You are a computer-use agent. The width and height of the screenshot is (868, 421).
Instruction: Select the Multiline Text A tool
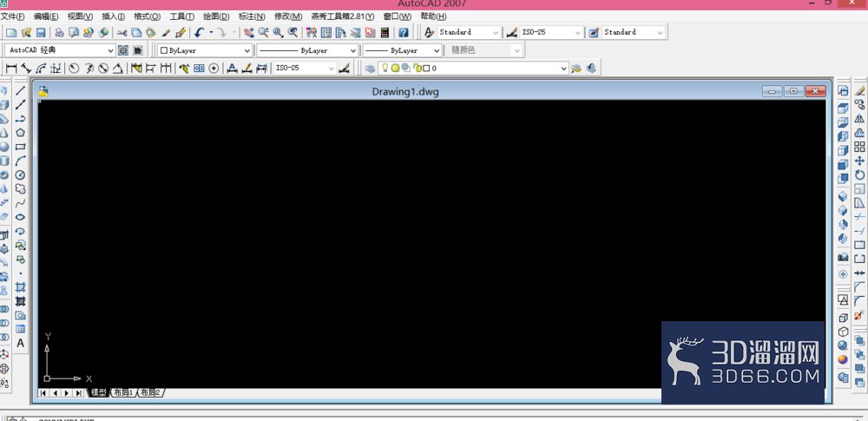[21, 343]
